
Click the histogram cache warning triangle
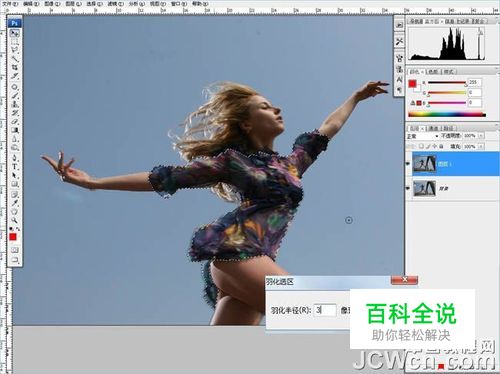point(481,33)
